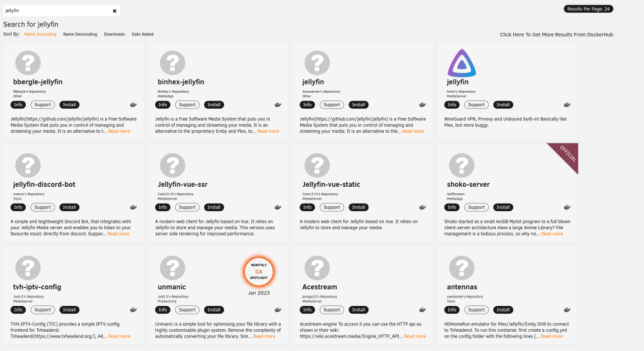
Task: Get more results from DockerHub
Action: (556, 35)
